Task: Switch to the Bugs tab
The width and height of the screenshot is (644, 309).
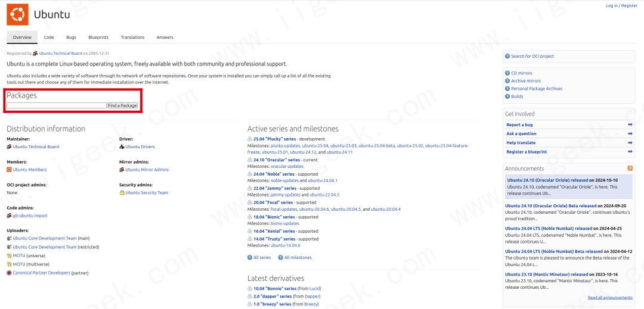Action: [71, 38]
